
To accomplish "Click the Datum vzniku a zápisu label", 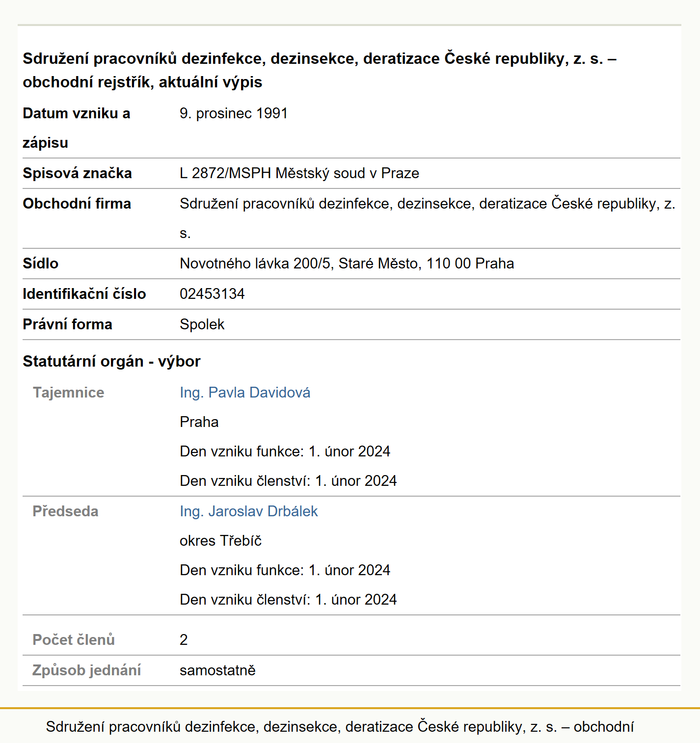I will (77, 128).
